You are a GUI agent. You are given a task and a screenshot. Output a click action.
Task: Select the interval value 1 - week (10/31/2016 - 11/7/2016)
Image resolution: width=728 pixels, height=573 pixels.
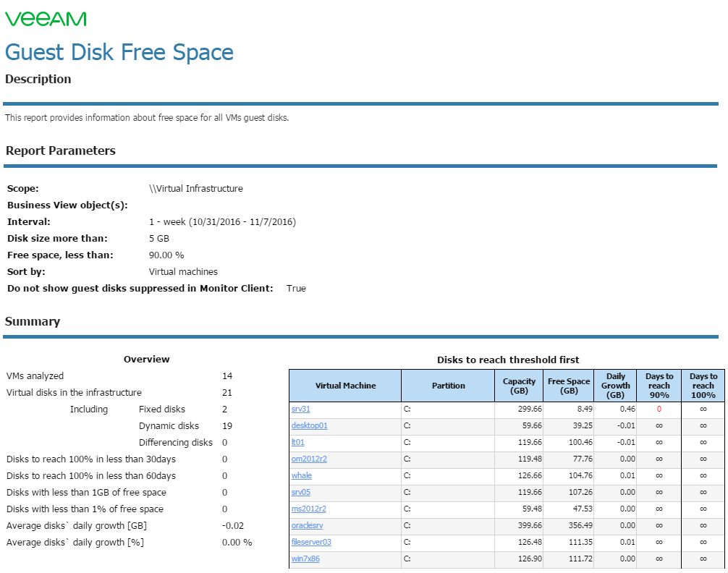tap(222, 222)
